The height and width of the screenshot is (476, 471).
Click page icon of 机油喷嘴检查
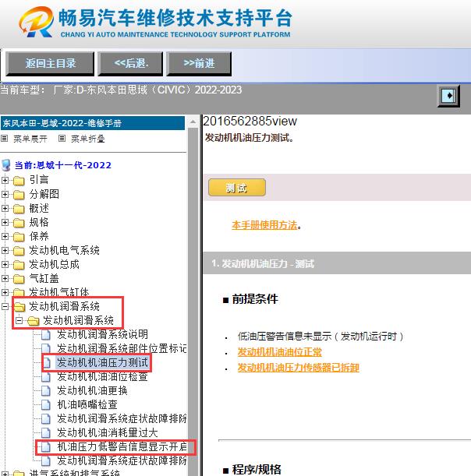[x=46, y=404]
